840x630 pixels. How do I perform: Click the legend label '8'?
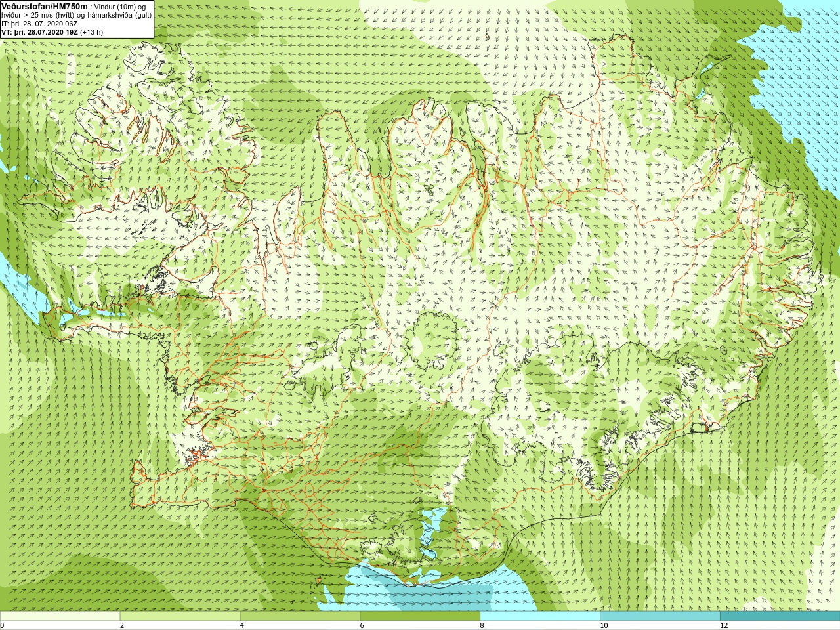coord(482,625)
